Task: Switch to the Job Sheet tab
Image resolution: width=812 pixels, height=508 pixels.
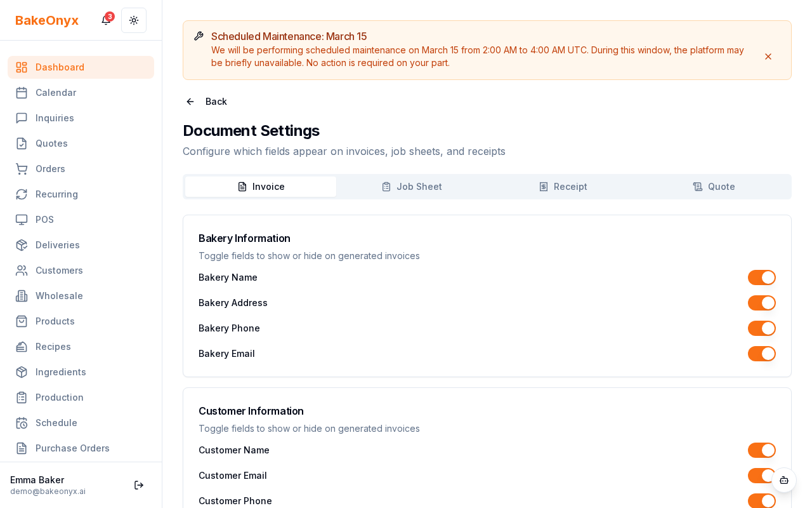Action: point(412,187)
